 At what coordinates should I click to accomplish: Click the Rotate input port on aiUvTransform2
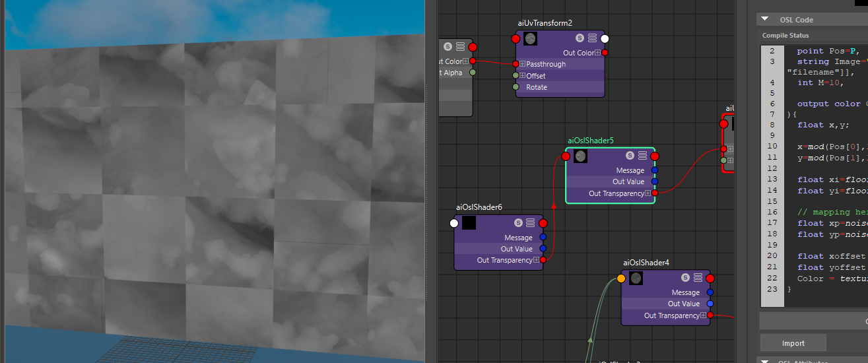516,87
